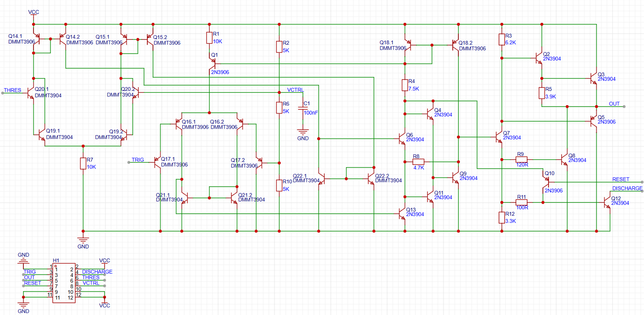Select the Q12 2N3904 discharge transistor symbol
Image resolution: width=644 pixels, height=315 pixels.
coord(607,202)
